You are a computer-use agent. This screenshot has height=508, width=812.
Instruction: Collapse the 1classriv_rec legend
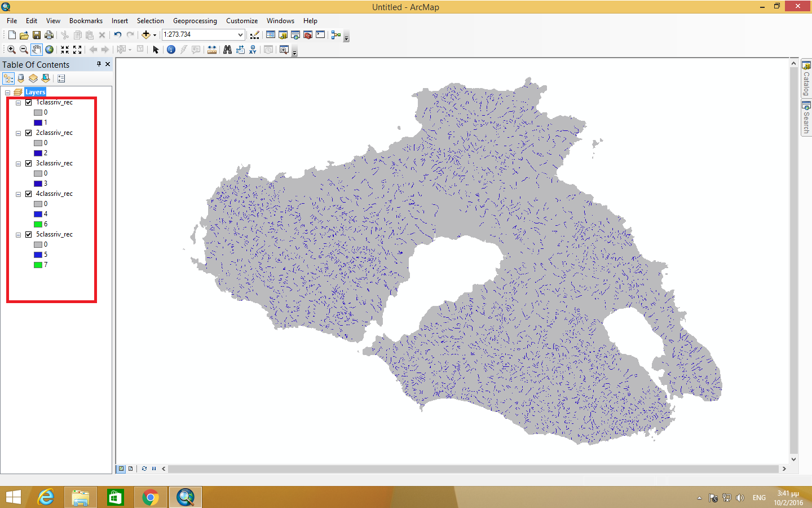tap(18, 103)
